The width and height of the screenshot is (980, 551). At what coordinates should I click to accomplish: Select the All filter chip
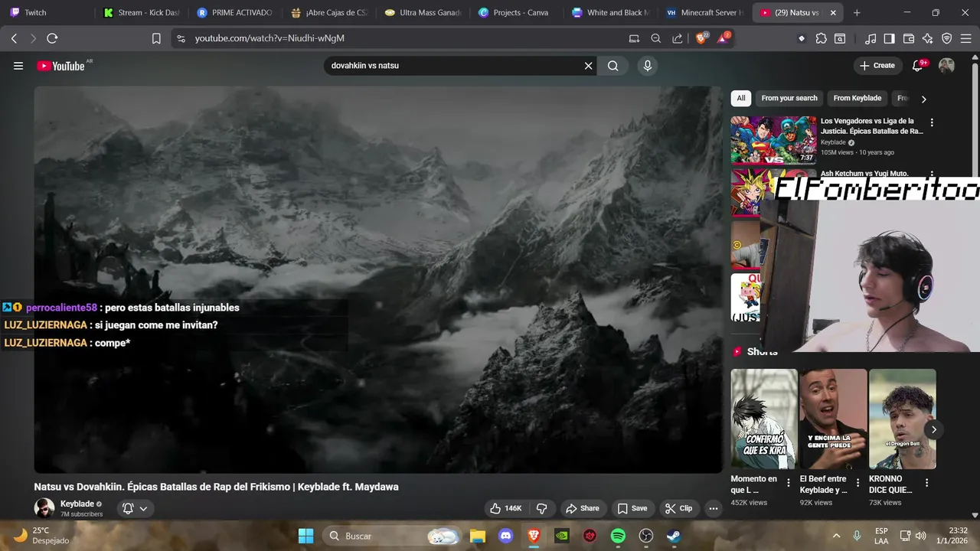click(740, 98)
